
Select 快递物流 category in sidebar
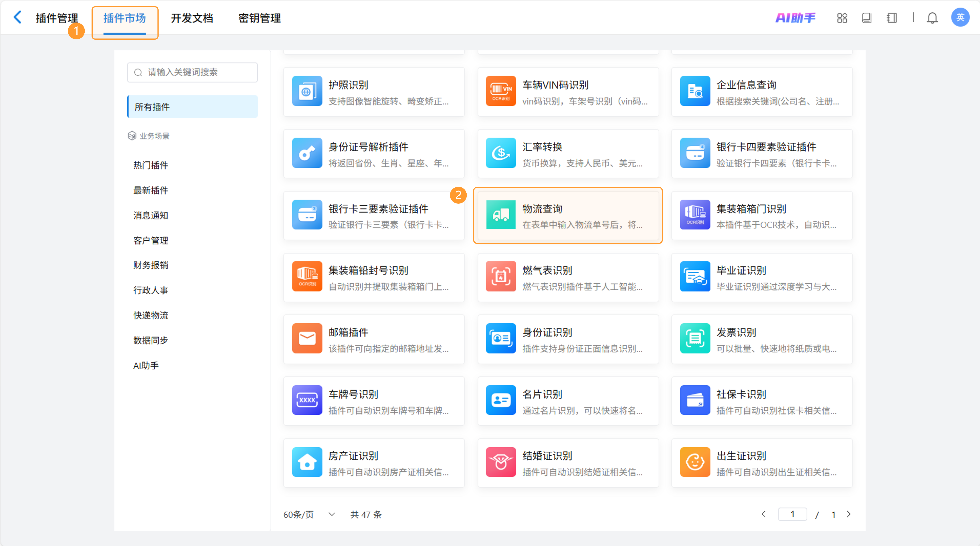(x=151, y=315)
